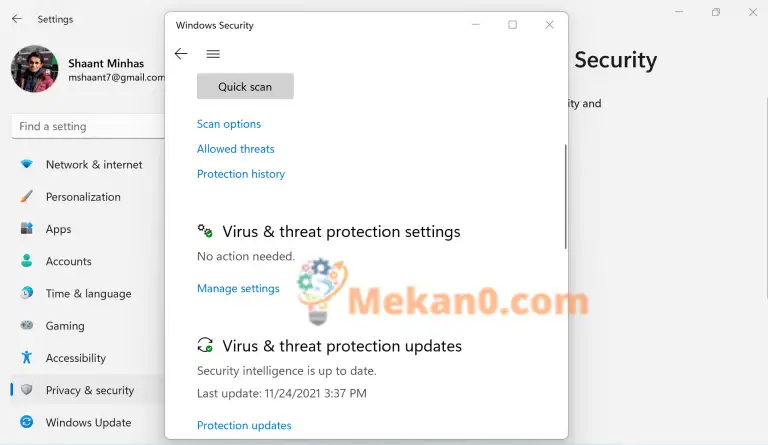
Task: Click Network & internet wifi icon
Action: click(26, 164)
